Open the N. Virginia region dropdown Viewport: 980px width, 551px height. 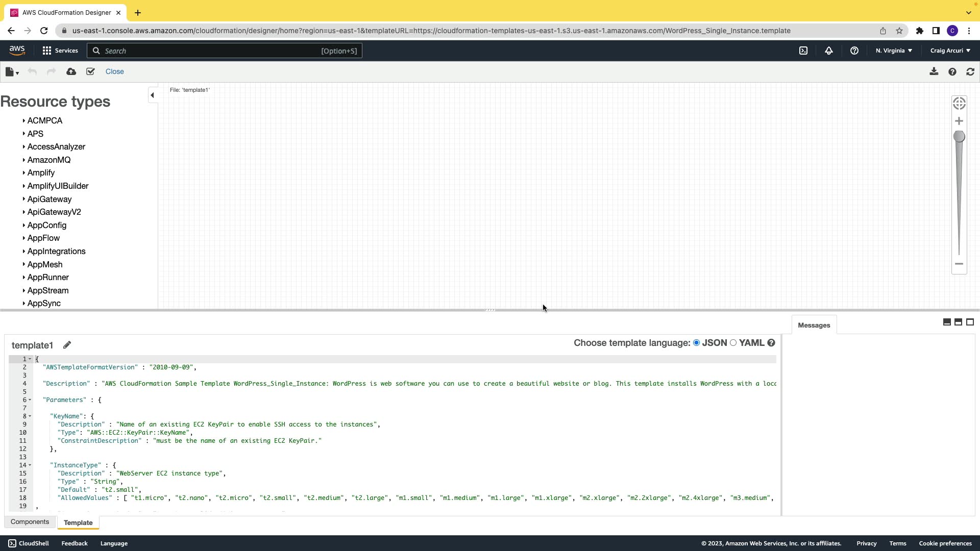click(x=894, y=51)
